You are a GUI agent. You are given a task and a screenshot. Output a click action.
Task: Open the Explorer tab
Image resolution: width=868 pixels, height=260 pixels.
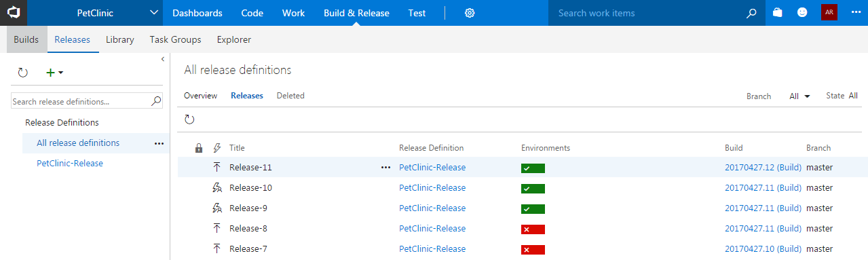pyautogui.click(x=234, y=39)
